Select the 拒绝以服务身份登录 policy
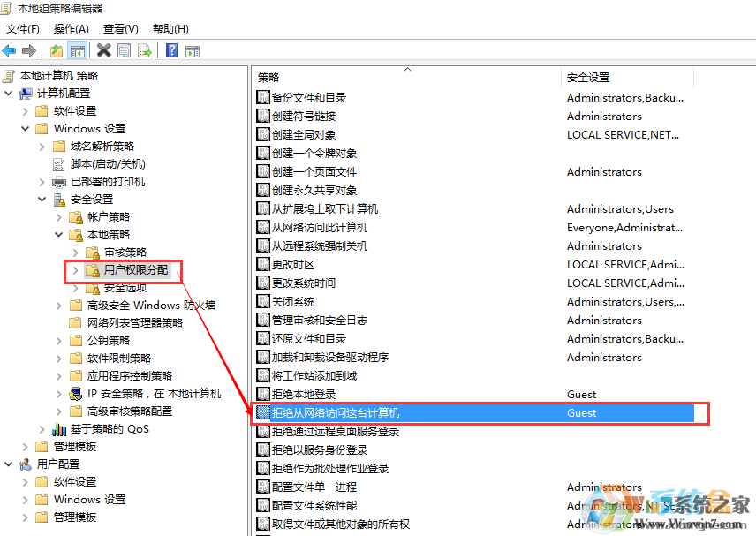Screen dimensions: 756x536 click(x=320, y=450)
